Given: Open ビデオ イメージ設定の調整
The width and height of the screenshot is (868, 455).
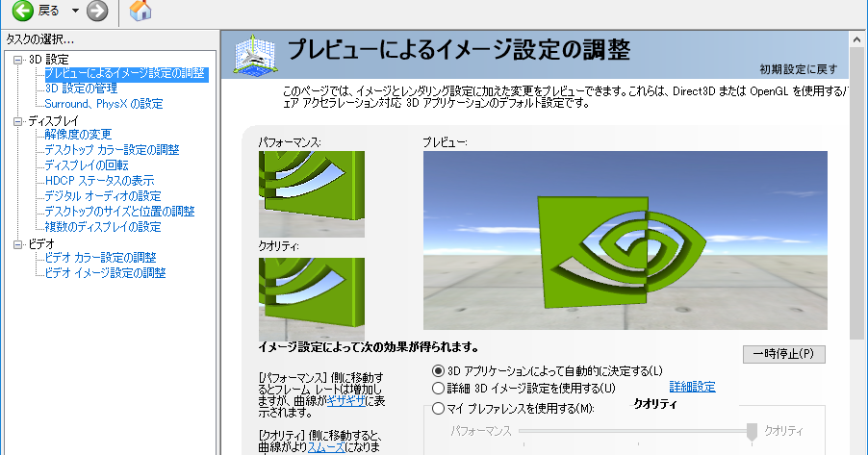Looking at the screenshot, I should (105, 273).
